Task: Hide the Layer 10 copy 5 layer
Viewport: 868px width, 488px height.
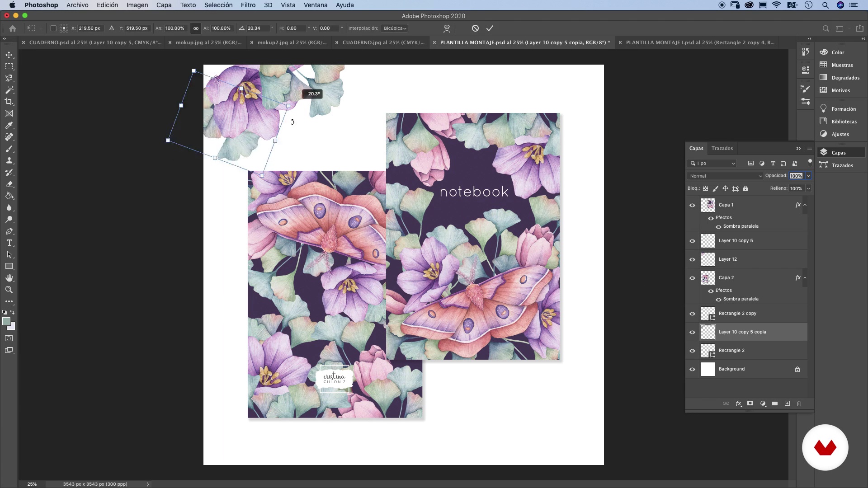Action: click(x=692, y=241)
